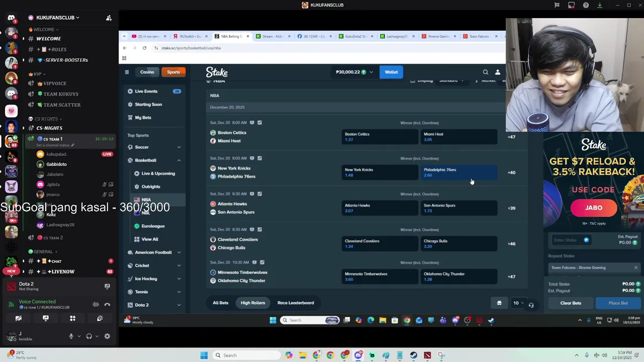Click JABO promo code button
The height and width of the screenshot is (362, 644).
tap(594, 208)
